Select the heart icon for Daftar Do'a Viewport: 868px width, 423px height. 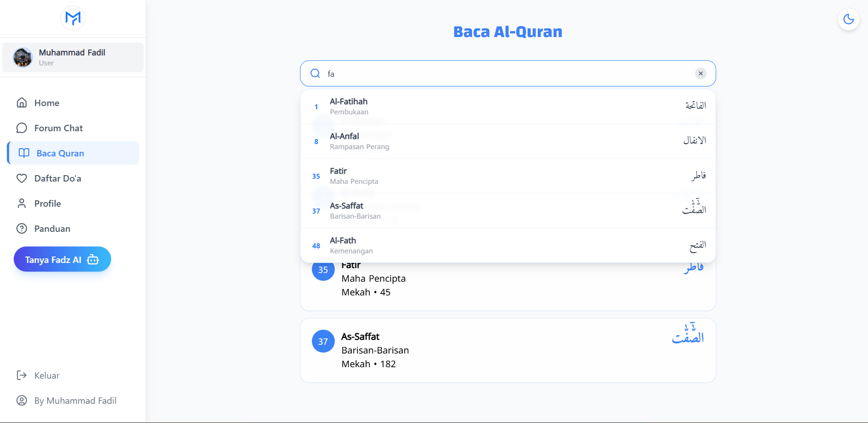pyautogui.click(x=21, y=178)
